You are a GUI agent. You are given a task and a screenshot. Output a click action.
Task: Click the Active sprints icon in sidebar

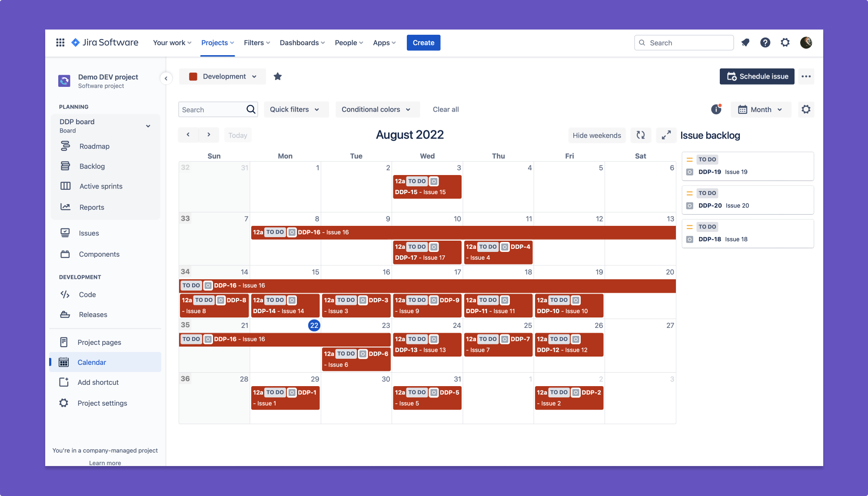66,186
